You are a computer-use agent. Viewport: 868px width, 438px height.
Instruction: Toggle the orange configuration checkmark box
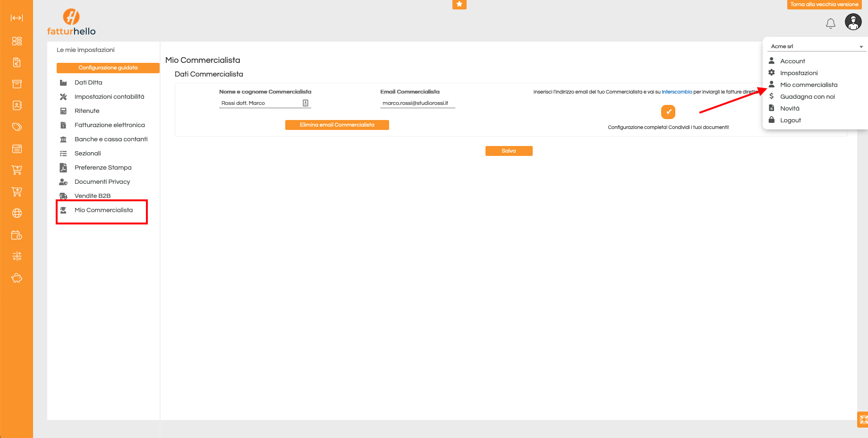pyautogui.click(x=668, y=112)
